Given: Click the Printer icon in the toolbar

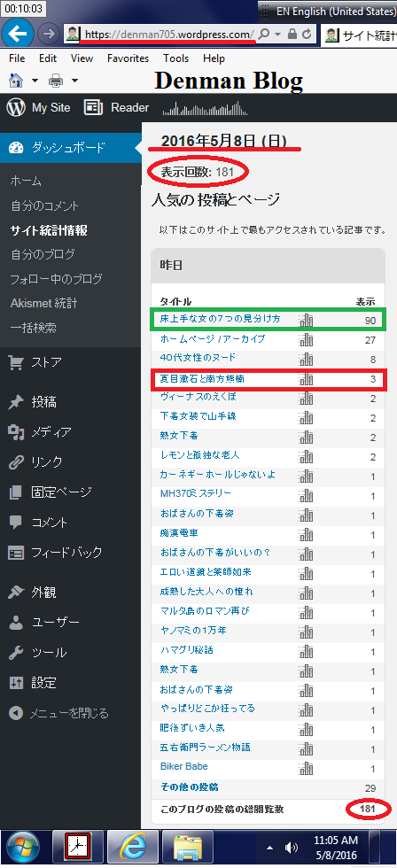Looking at the screenshot, I should pos(56,81).
